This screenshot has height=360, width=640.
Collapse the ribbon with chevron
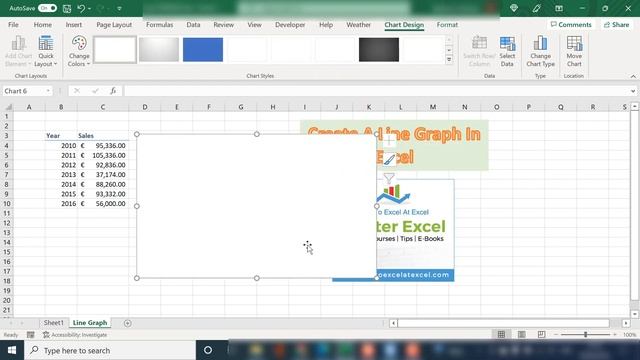pyautogui.click(x=633, y=76)
